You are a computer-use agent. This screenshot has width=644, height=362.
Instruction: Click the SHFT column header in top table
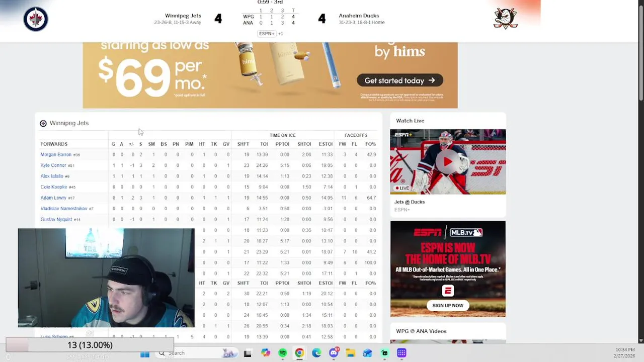pos(243,144)
